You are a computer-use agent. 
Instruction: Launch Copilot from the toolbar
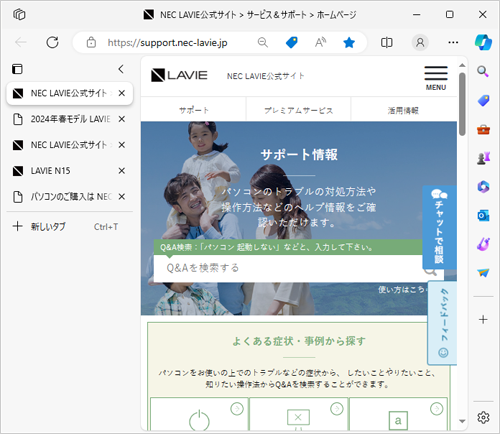pyautogui.click(x=483, y=42)
